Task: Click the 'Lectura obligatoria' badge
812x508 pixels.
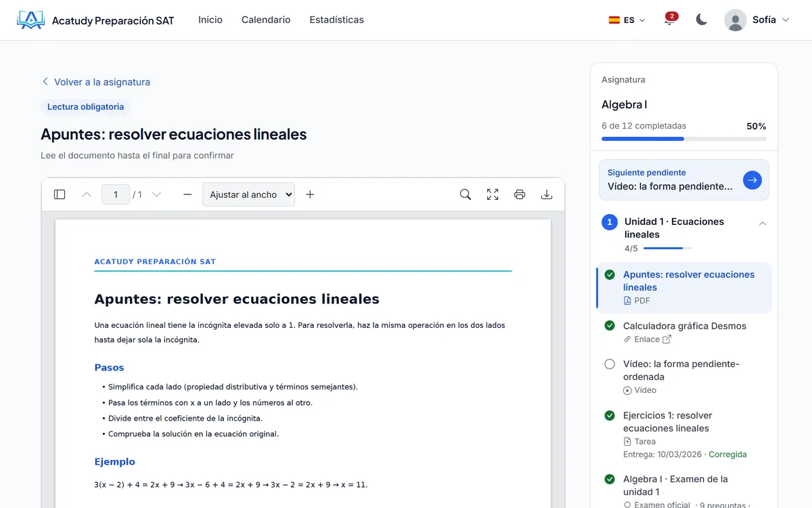Action: point(85,106)
